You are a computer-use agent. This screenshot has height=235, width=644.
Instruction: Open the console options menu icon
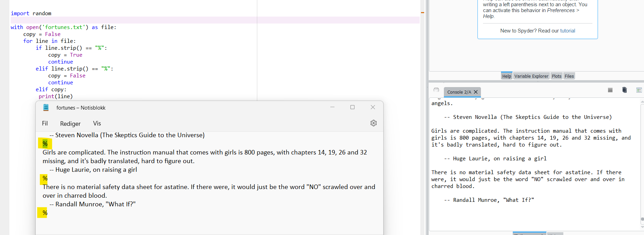tap(639, 90)
